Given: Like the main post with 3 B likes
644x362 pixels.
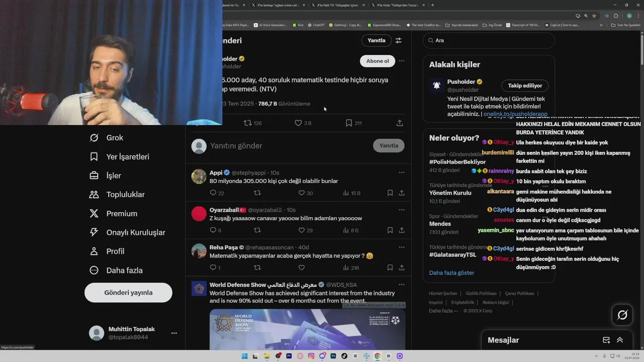Looking at the screenshot, I should (x=303, y=123).
